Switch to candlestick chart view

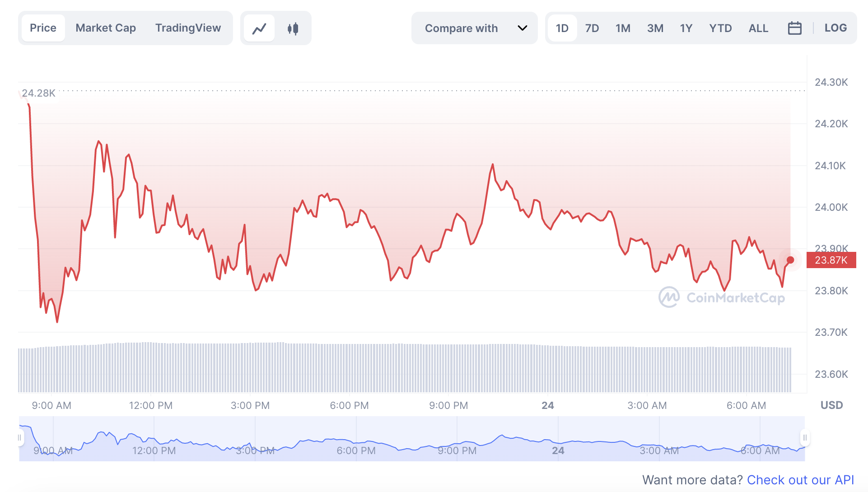(293, 28)
